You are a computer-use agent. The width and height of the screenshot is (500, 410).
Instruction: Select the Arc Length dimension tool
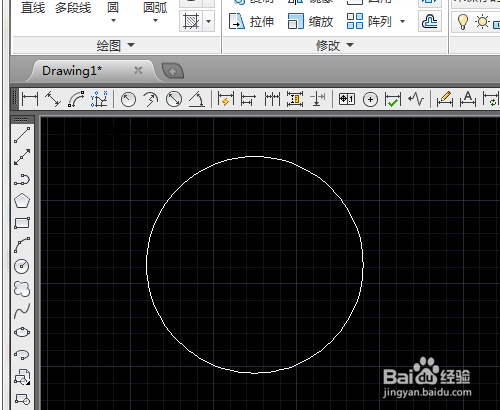pyautogui.click(x=76, y=99)
